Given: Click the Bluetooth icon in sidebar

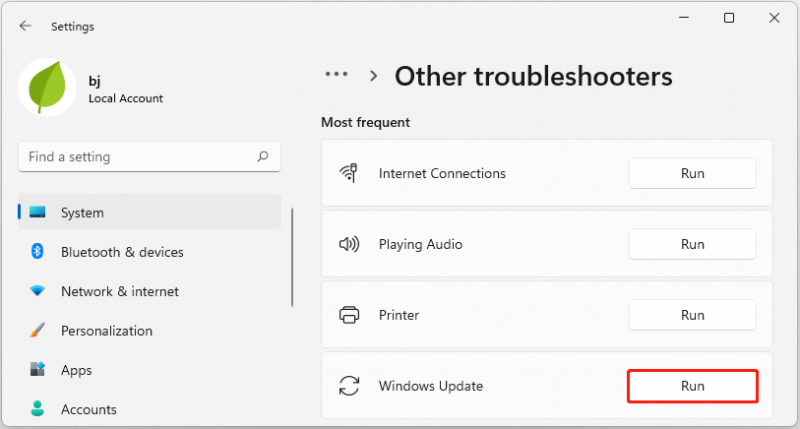Looking at the screenshot, I should [x=37, y=251].
